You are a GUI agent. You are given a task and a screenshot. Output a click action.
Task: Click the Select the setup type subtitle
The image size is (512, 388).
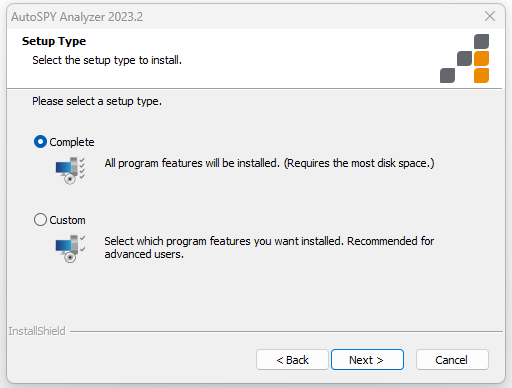coord(107,60)
